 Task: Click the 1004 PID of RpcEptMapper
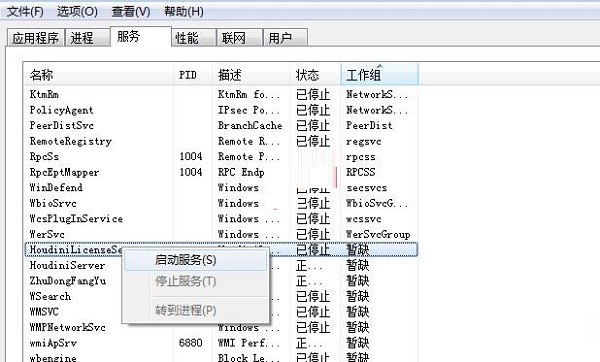pyautogui.click(x=191, y=172)
